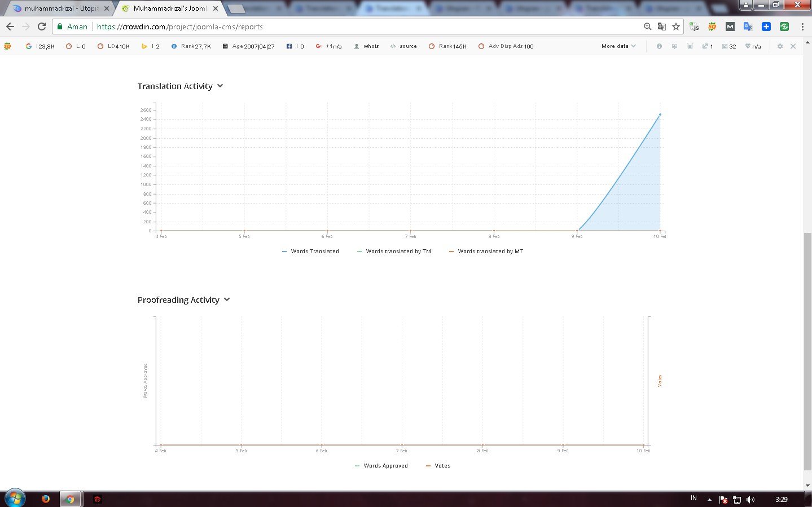Click the Rank 145K metric
Image resolution: width=812 pixels, height=507 pixels.
click(x=447, y=46)
